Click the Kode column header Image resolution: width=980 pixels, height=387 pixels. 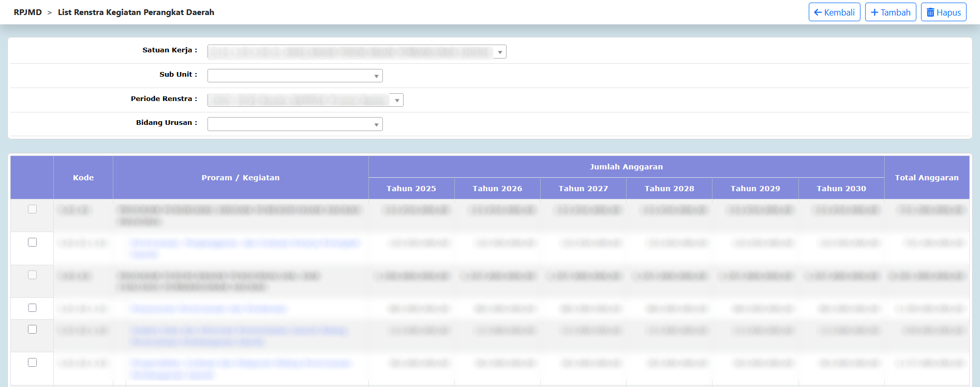(x=83, y=178)
